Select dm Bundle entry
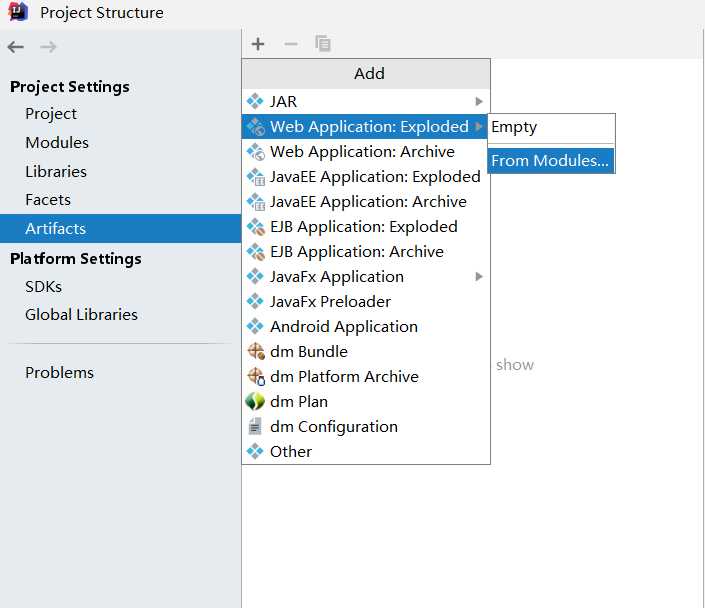This screenshot has height=608, width=705. click(365, 351)
